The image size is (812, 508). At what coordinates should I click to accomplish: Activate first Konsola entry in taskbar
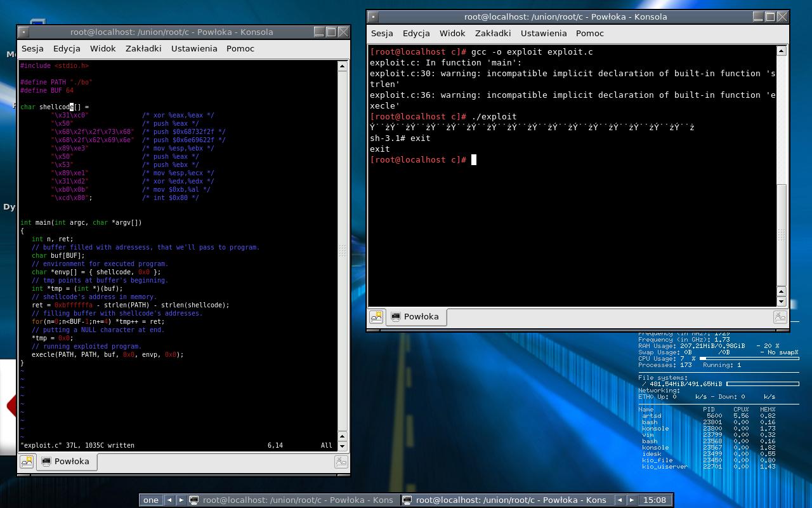click(293, 500)
